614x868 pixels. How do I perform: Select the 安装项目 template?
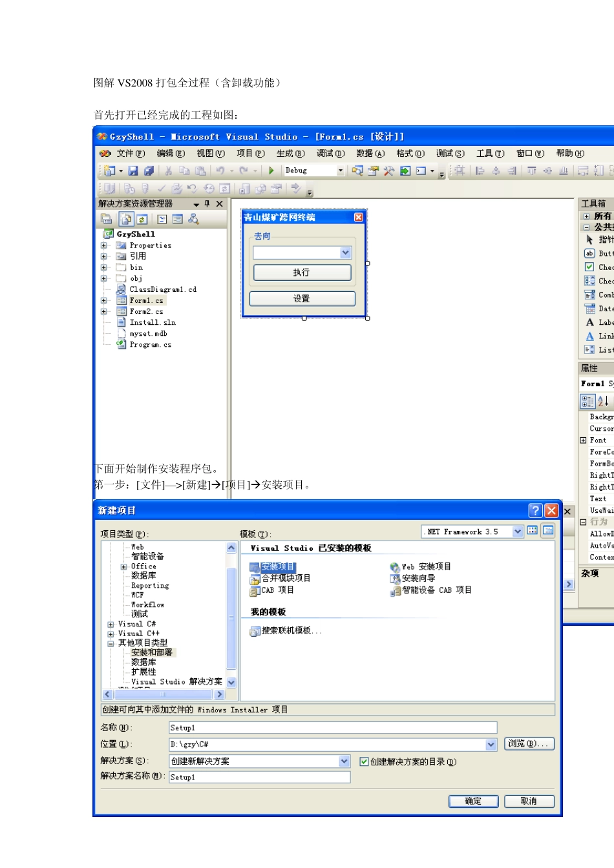click(x=273, y=567)
